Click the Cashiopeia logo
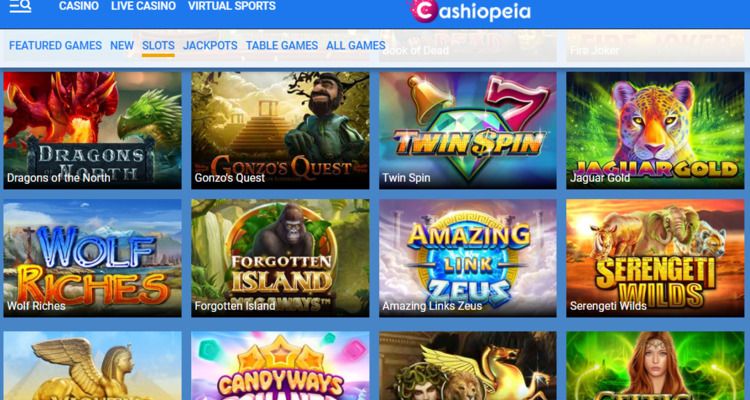This screenshot has height=400, width=750. tap(470, 11)
